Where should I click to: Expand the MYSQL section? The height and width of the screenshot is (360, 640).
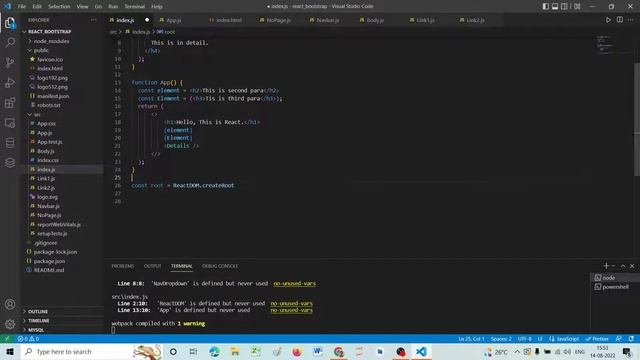(36, 330)
